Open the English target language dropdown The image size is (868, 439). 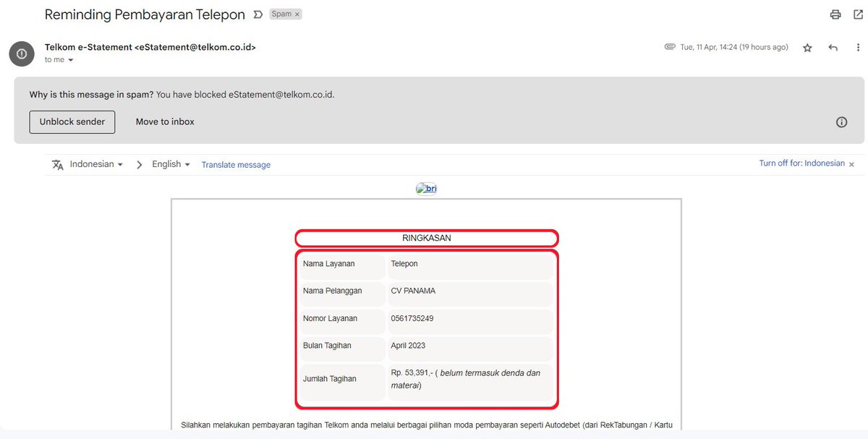171,164
